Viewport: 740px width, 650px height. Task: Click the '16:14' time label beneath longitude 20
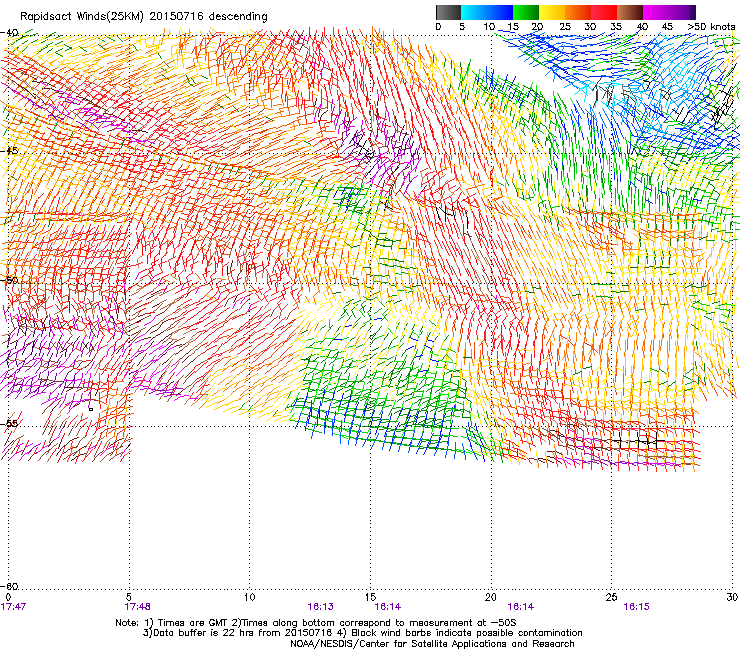(521, 607)
